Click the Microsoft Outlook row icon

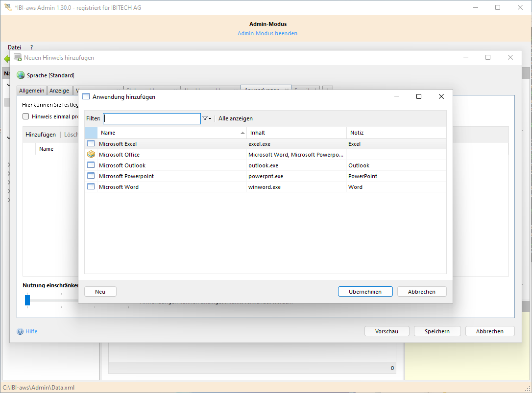(91, 165)
